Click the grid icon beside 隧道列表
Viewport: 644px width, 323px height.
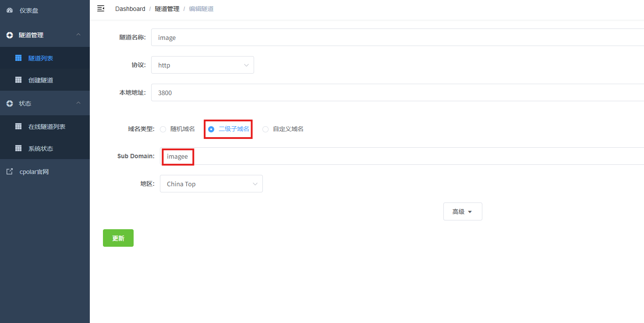(18, 58)
